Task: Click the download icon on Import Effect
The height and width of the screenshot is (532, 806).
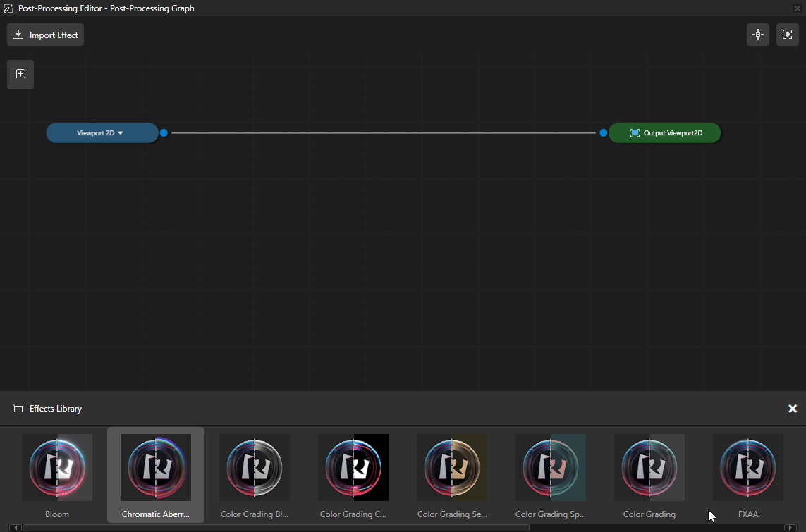Action: tap(18, 34)
